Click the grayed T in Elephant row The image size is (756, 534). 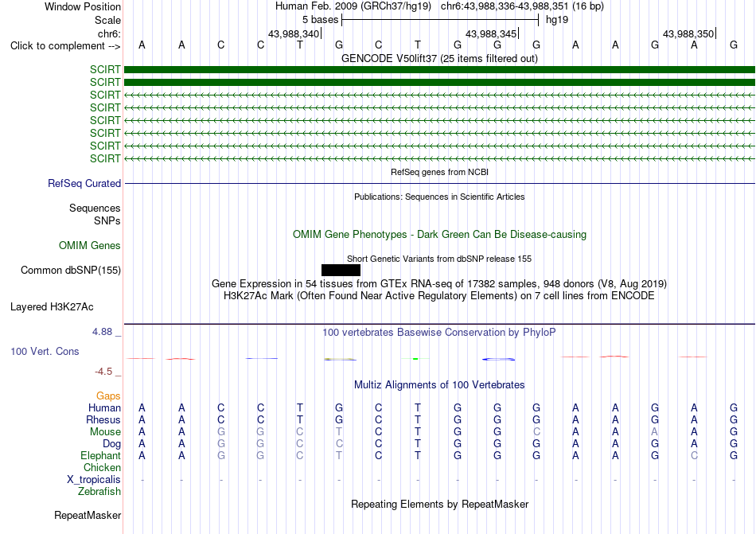[339, 455]
